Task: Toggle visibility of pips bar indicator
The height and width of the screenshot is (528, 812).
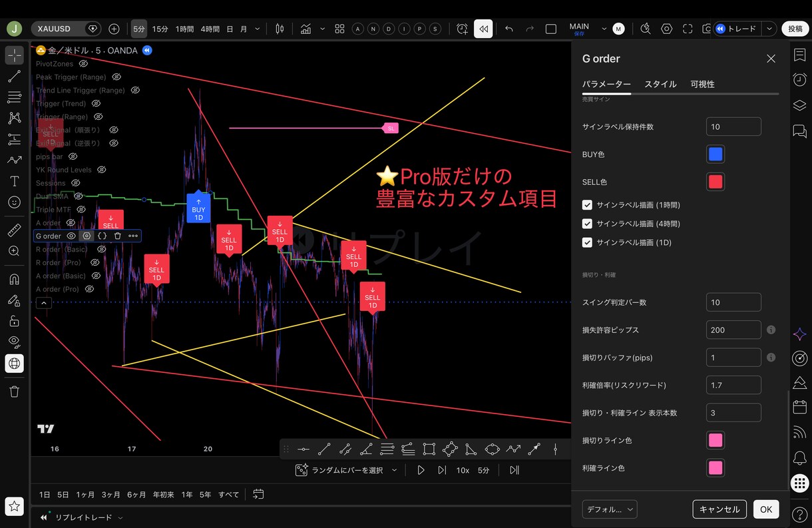Action: click(x=73, y=156)
